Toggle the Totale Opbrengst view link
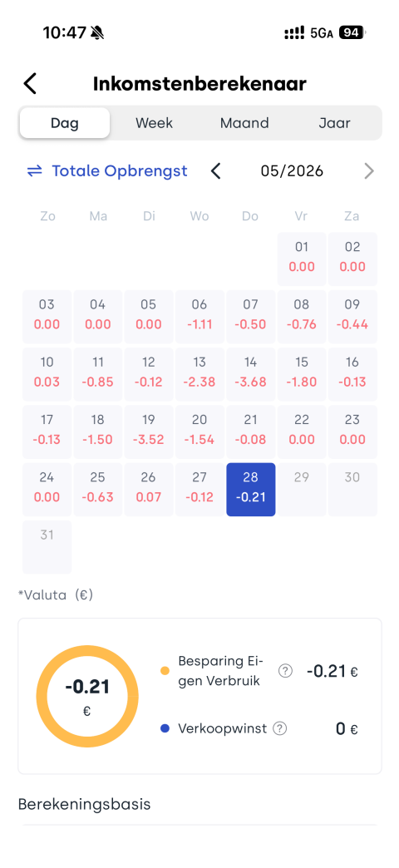The height and width of the screenshot is (868, 399). tap(120, 171)
